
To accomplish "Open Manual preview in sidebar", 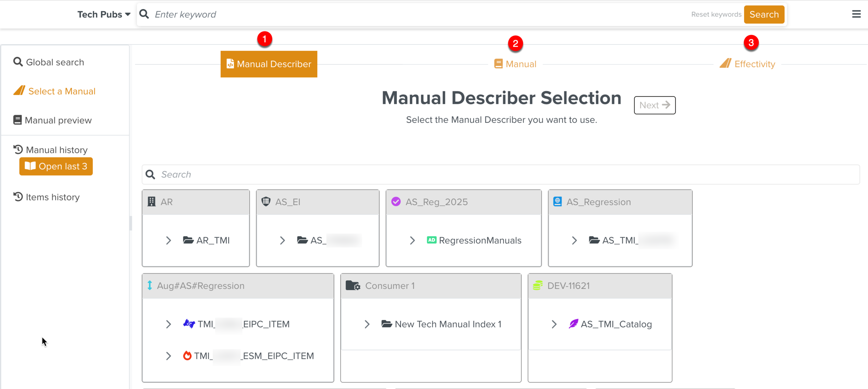I will pyautogui.click(x=52, y=120).
